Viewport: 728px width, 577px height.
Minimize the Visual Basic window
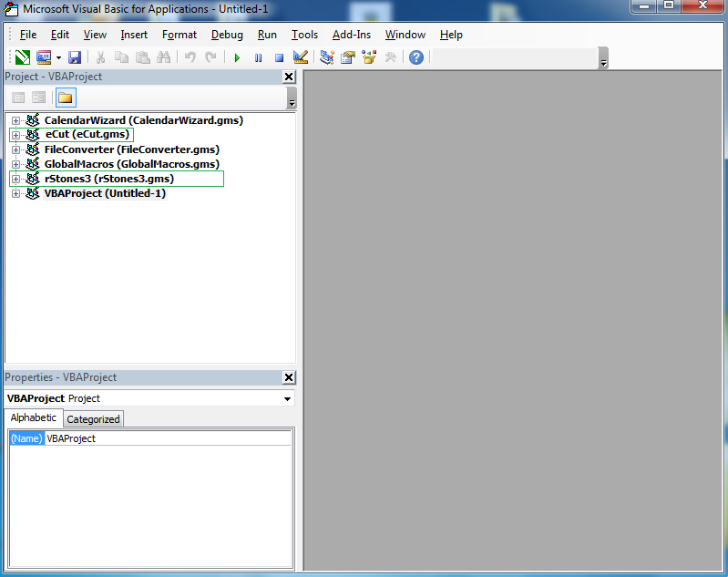click(644, 6)
